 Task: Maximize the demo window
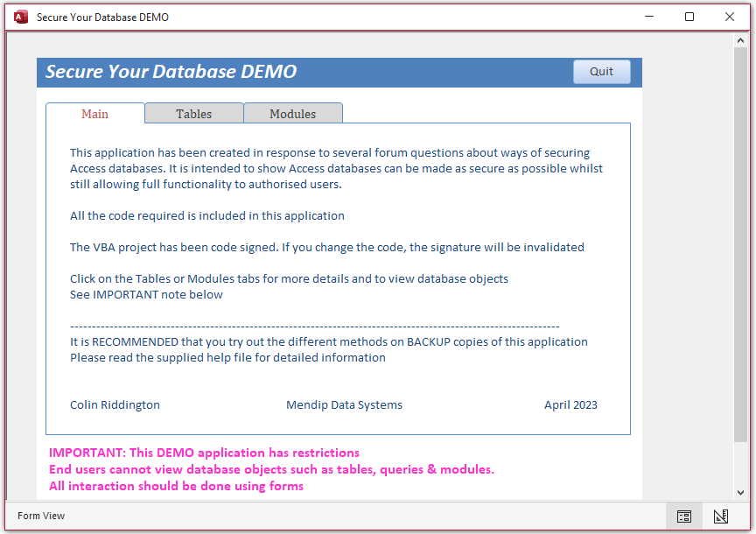[x=689, y=17]
